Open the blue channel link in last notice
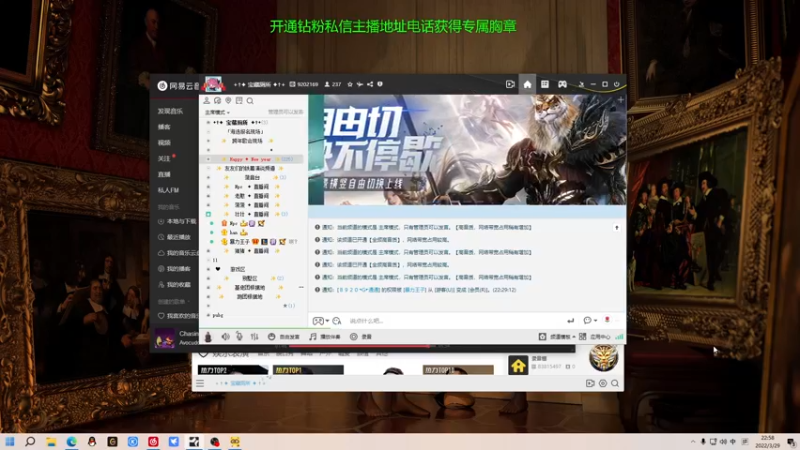The image size is (800, 450). (x=359, y=290)
